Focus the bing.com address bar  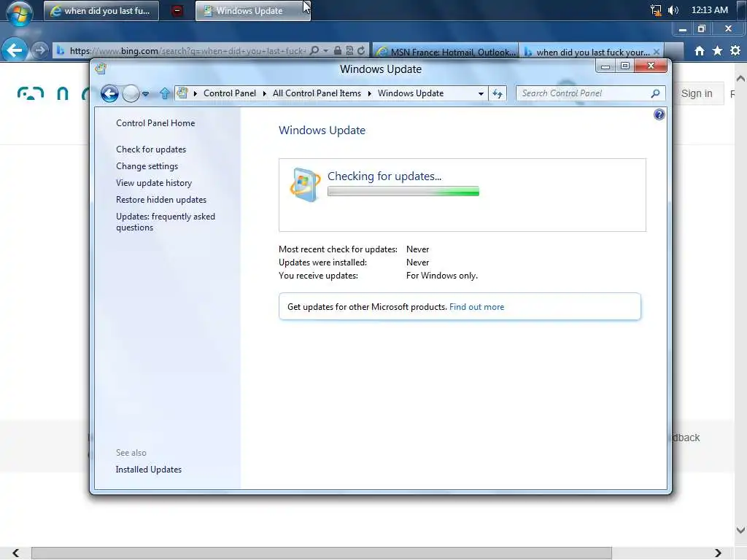coord(187,50)
